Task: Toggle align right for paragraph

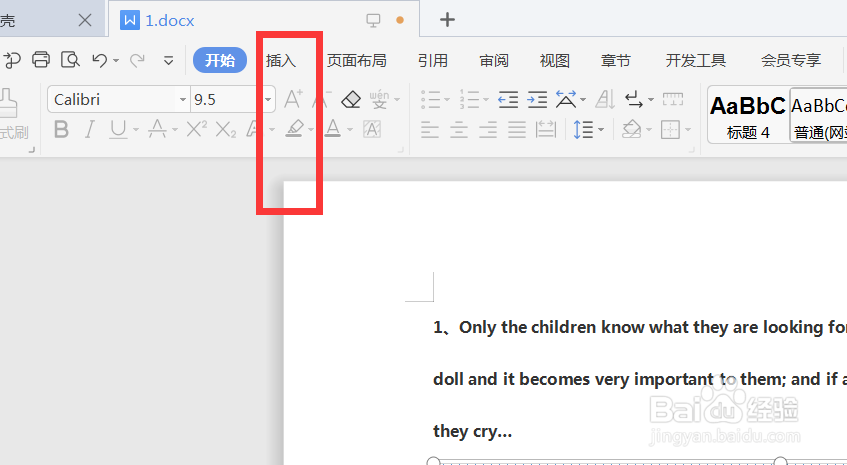Action: 488,130
